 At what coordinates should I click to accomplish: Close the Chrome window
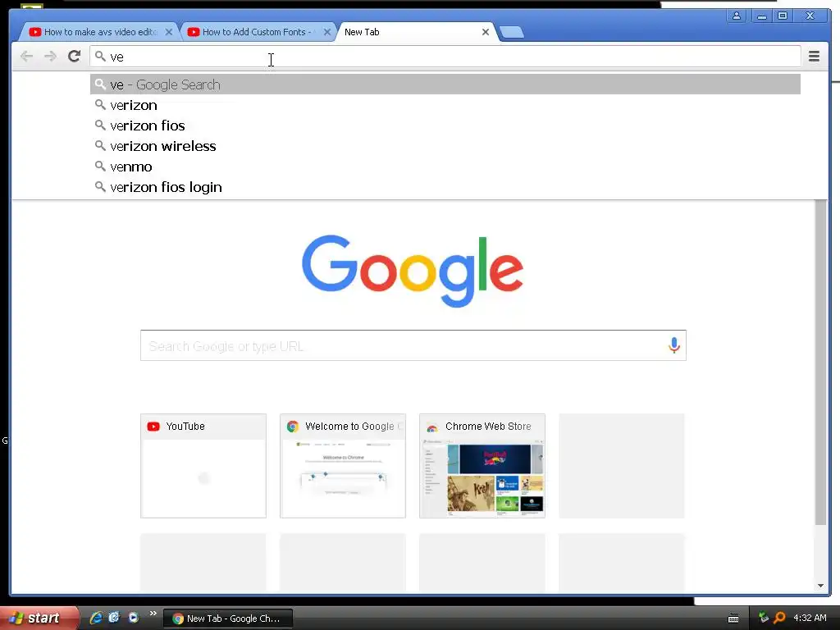point(810,16)
